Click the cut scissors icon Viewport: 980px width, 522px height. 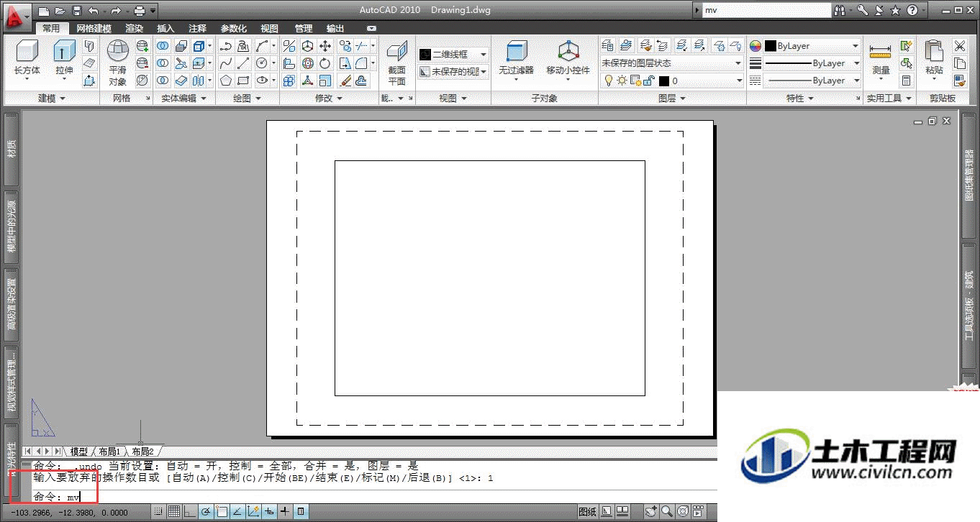[960, 46]
